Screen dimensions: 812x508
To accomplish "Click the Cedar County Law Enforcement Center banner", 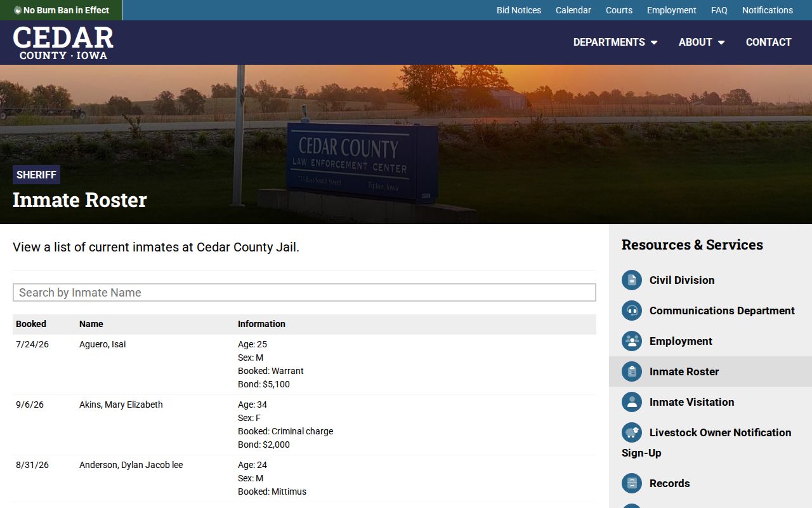I will [406, 144].
